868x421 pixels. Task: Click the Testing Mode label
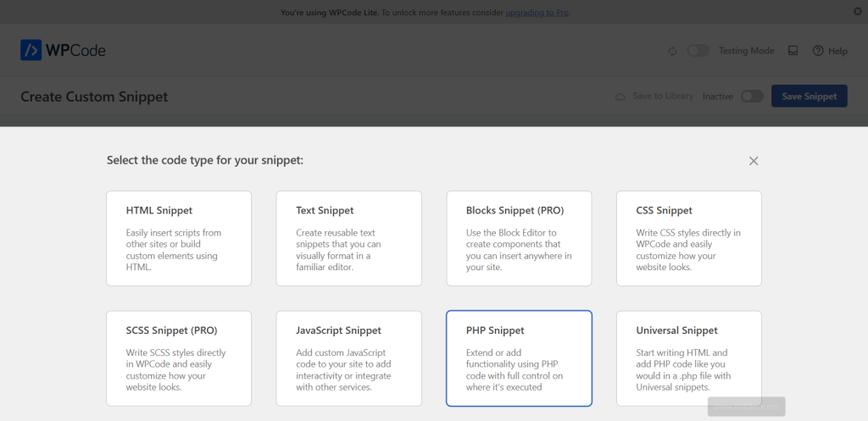click(746, 51)
